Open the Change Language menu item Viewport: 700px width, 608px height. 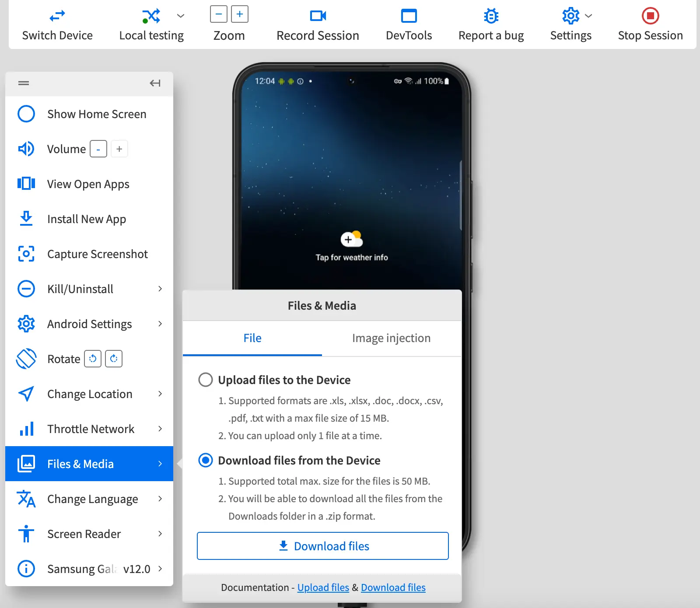pyautogui.click(x=92, y=499)
